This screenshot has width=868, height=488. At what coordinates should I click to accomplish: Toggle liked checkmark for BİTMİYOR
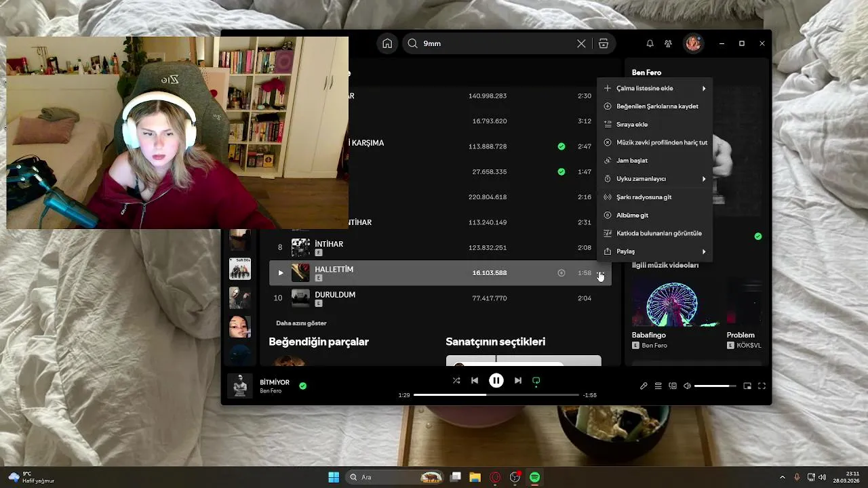(303, 386)
